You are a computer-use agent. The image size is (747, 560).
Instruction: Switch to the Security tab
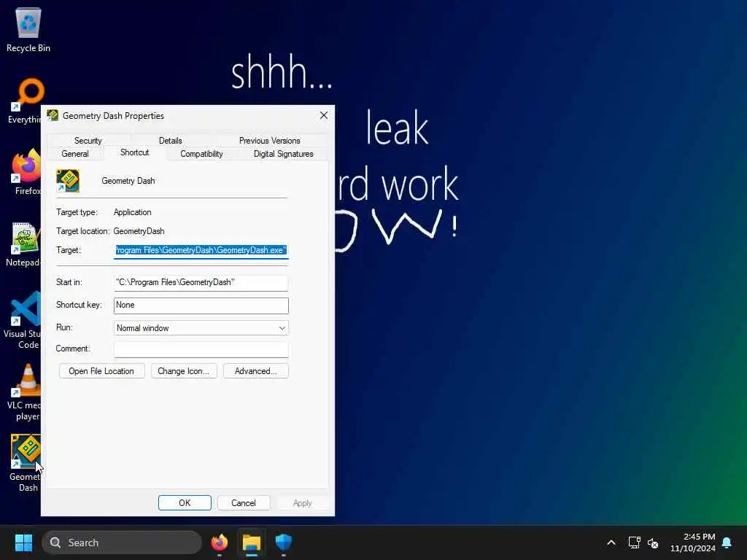(x=88, y=141)
